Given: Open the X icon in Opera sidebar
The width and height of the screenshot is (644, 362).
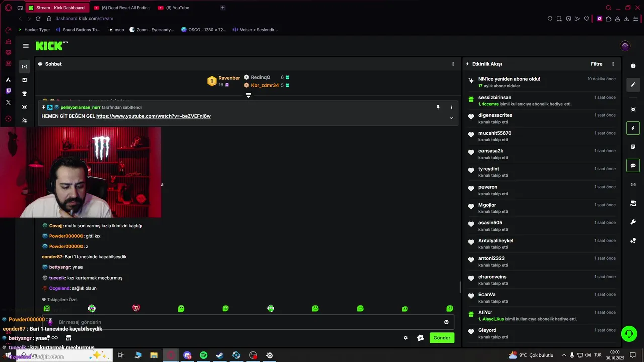Looking at the screenshot, I should [8, 102].
